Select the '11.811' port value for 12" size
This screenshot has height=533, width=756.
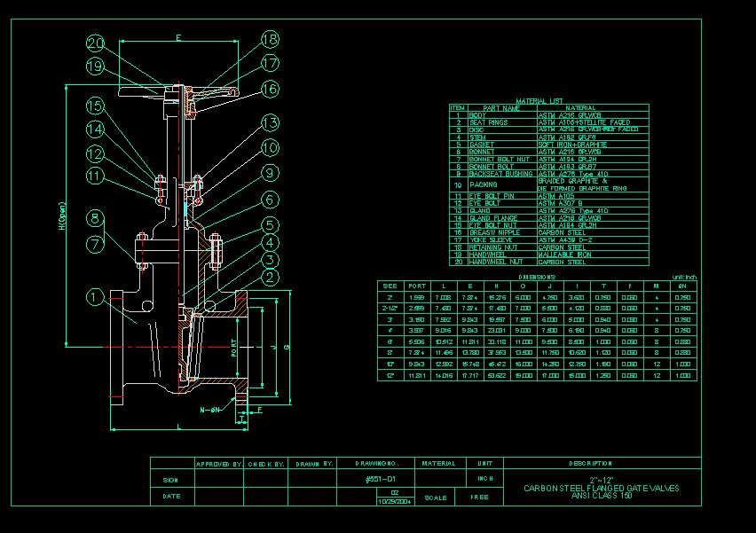(x=416, y=375)
